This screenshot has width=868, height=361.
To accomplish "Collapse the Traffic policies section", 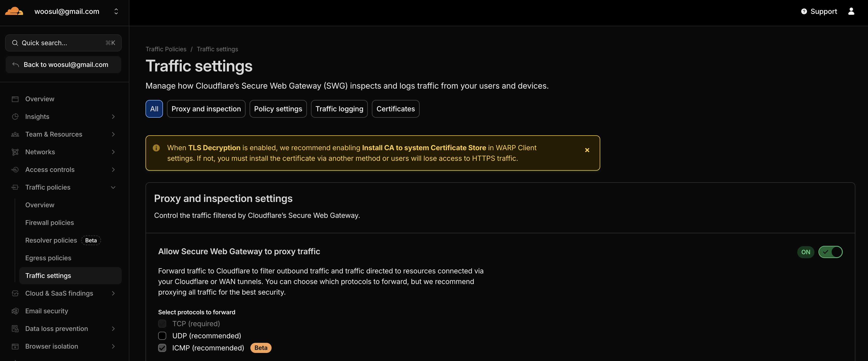I will click(x=113, y=187).
